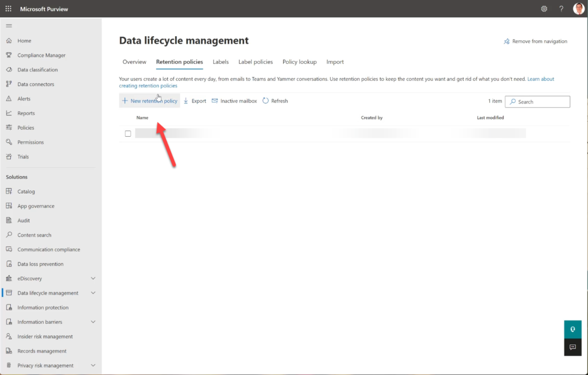The height and width of the screenshot is (375, 588).
Task: Collapse the sidebar with the hamburger icon
Action: (9, 25)
